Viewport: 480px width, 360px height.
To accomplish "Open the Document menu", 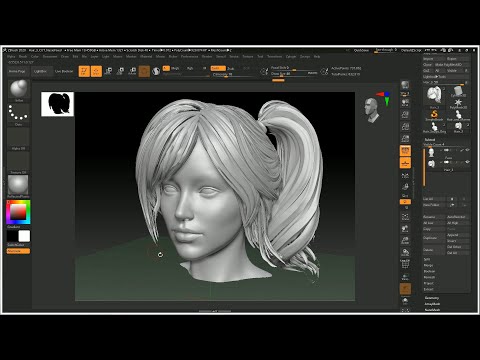I will tap(50, 57).
